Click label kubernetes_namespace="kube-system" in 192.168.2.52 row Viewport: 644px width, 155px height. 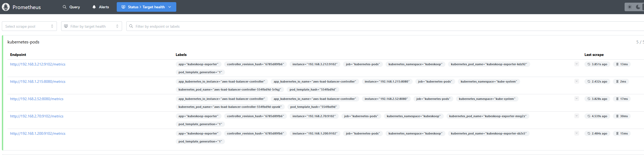point(487,99)
